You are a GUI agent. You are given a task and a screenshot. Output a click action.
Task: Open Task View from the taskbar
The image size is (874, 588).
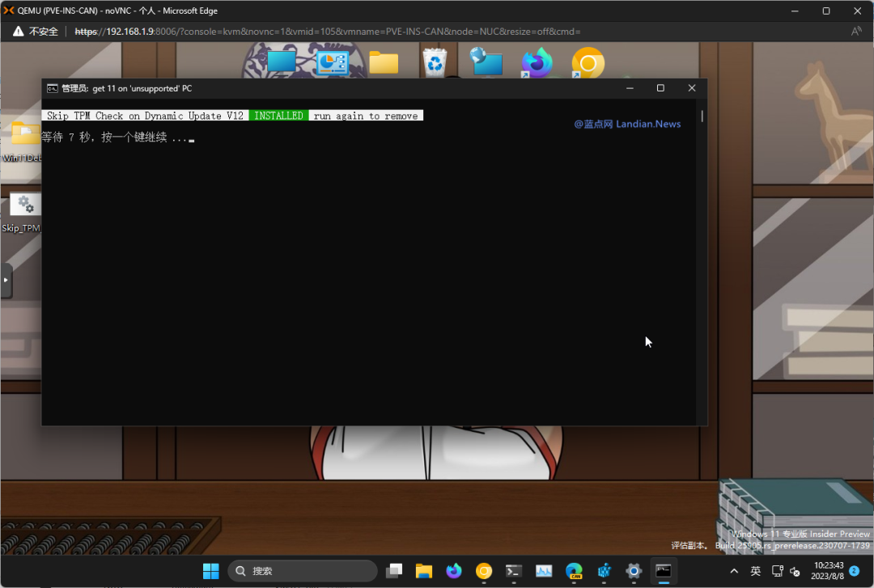click(394, 571)
